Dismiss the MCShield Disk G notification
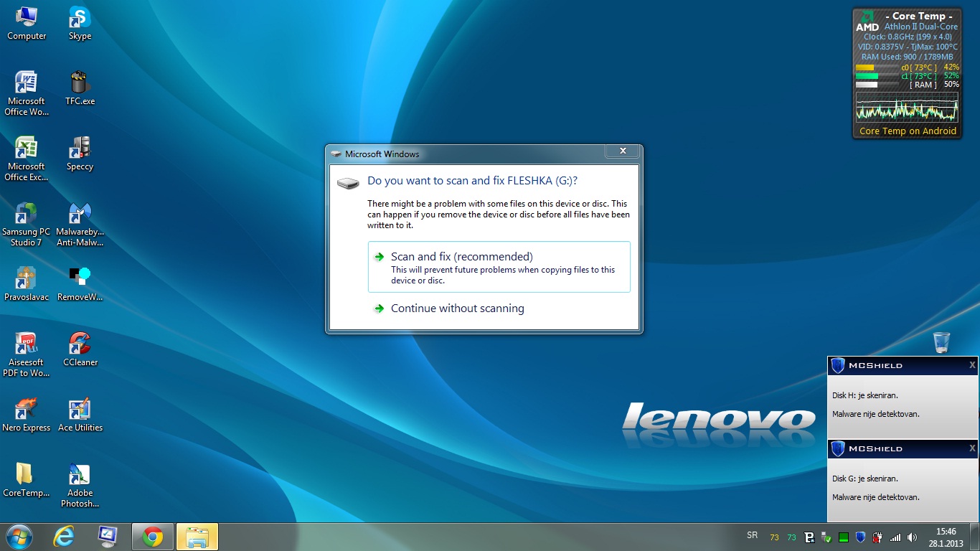This screenshot has width=980, height=551. pos(972,448)
